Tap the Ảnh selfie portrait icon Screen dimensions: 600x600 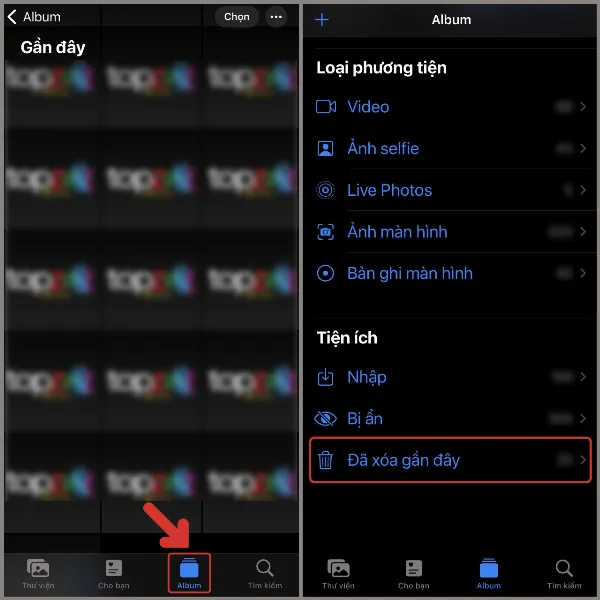pos(326,148)
